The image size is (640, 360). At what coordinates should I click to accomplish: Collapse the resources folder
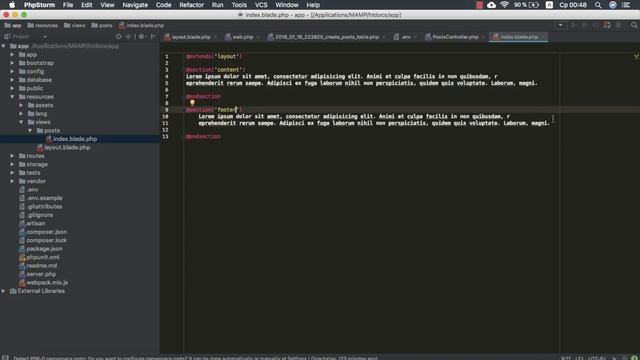[12, 97]
